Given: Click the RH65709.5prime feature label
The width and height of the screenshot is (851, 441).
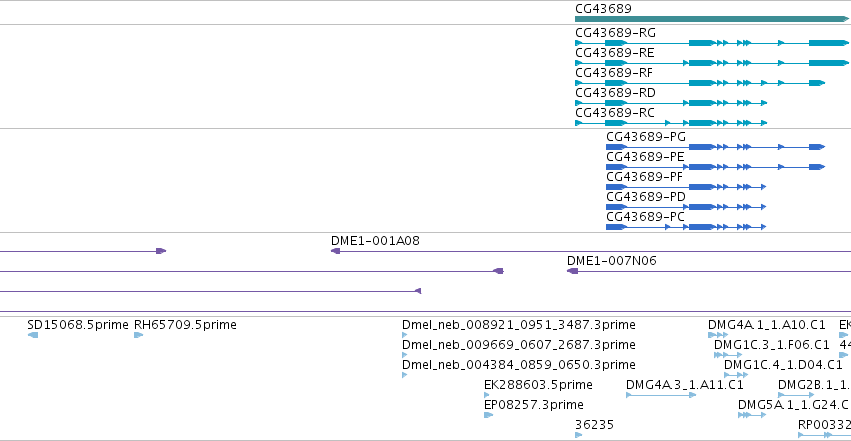Looking at the screenshot, I should tap(185, 325).
